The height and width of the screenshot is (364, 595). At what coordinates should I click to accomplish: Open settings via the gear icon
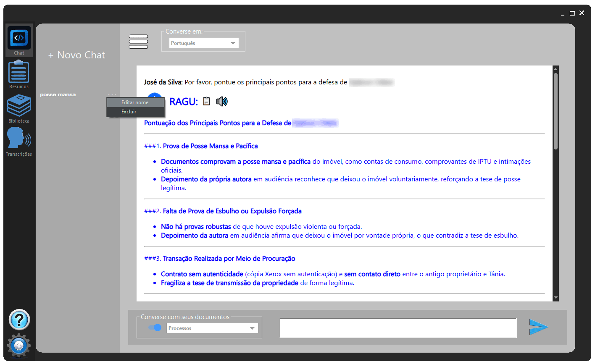click(x=18, y=346)
